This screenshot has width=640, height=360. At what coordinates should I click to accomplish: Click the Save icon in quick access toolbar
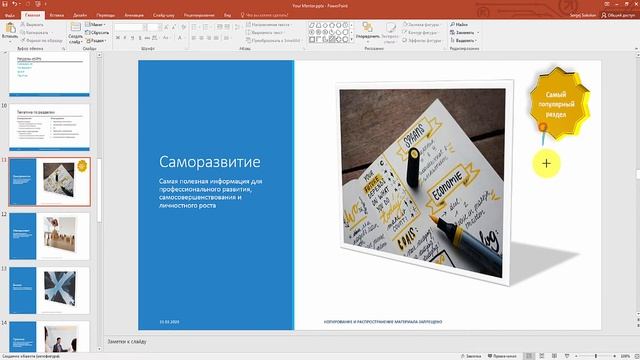(5, 4)
